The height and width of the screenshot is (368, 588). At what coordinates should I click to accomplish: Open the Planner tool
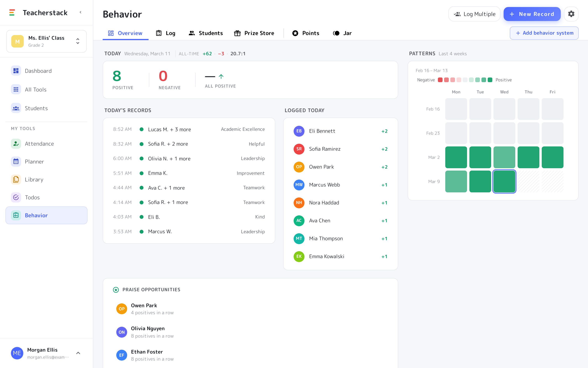coord(46,162)
